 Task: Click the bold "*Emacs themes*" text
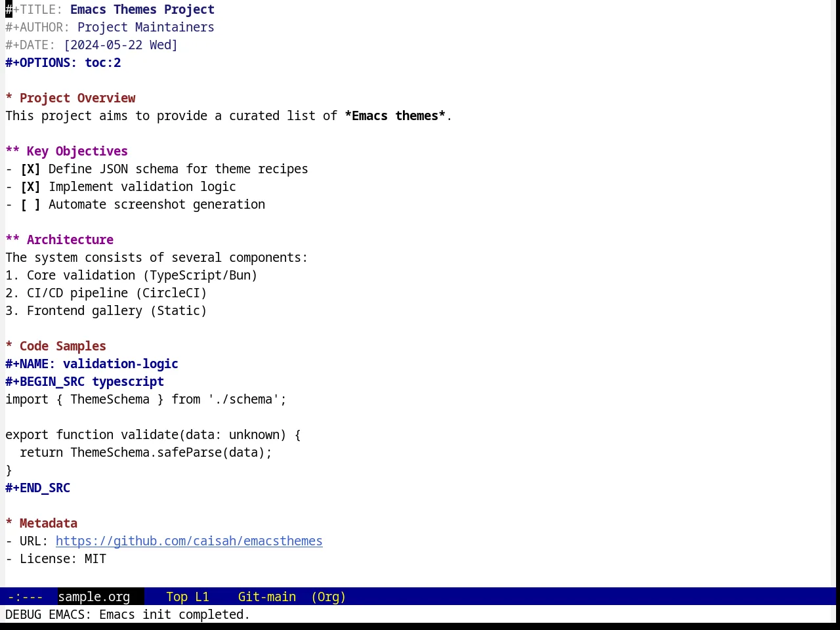coord(395,116)
